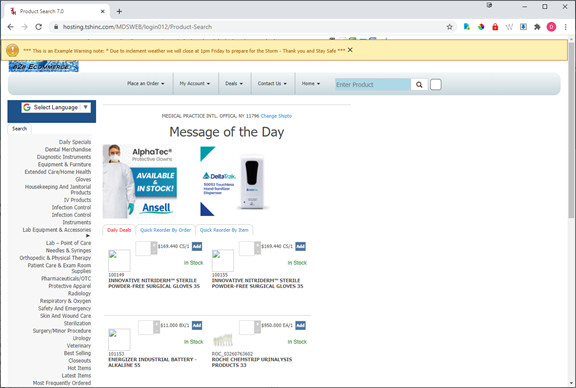Open the Dental Merchandise category
This screenshot has height=388, width=576.
(x=68, y=149)
